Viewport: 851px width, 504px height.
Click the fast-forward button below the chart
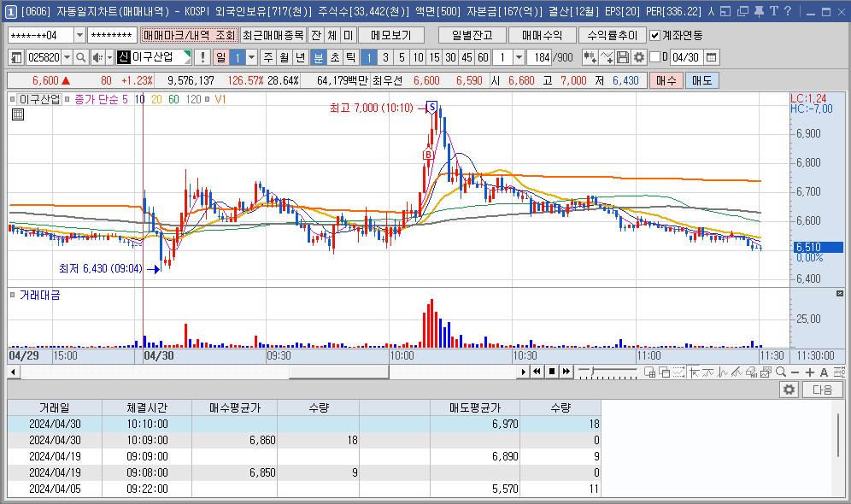tap(566, 372)
